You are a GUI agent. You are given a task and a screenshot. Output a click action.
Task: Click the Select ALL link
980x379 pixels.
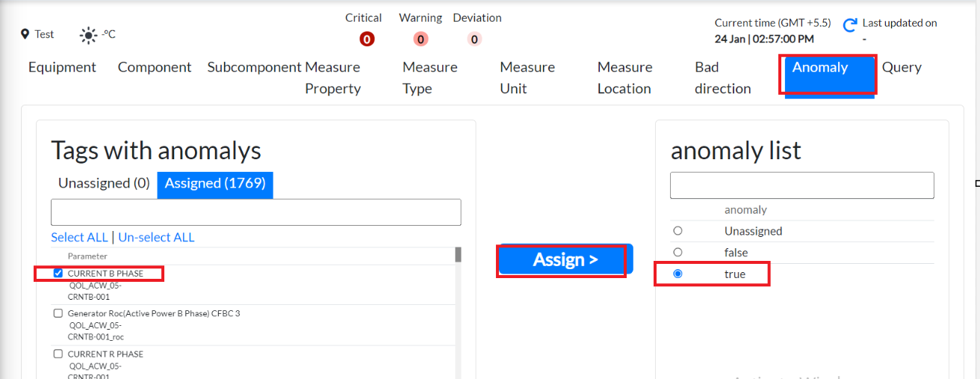[x=79, y=238]
